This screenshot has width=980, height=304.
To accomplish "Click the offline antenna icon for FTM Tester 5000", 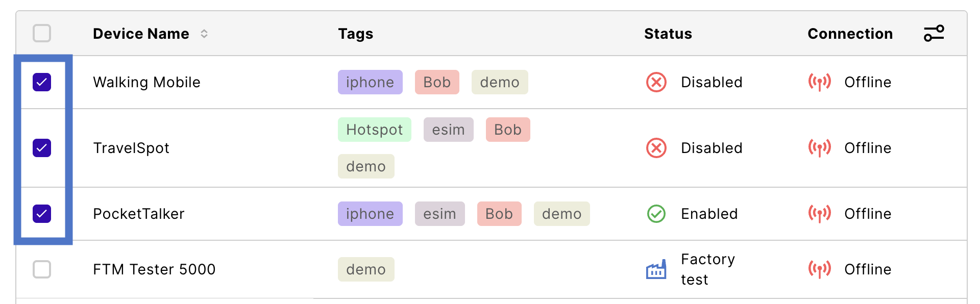I will (820, 269).
